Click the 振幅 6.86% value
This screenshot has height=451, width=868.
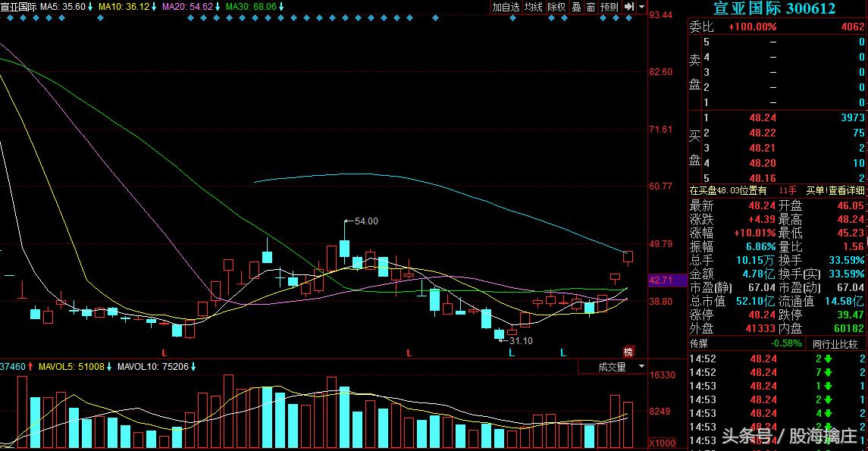coord(760,247)
